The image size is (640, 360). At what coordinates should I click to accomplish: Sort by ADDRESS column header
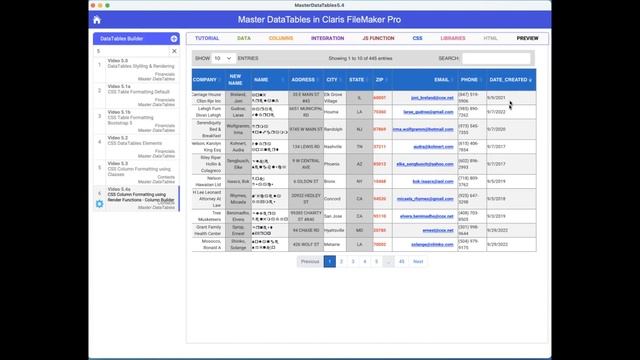pyautogui.click(x=306, y=80)
